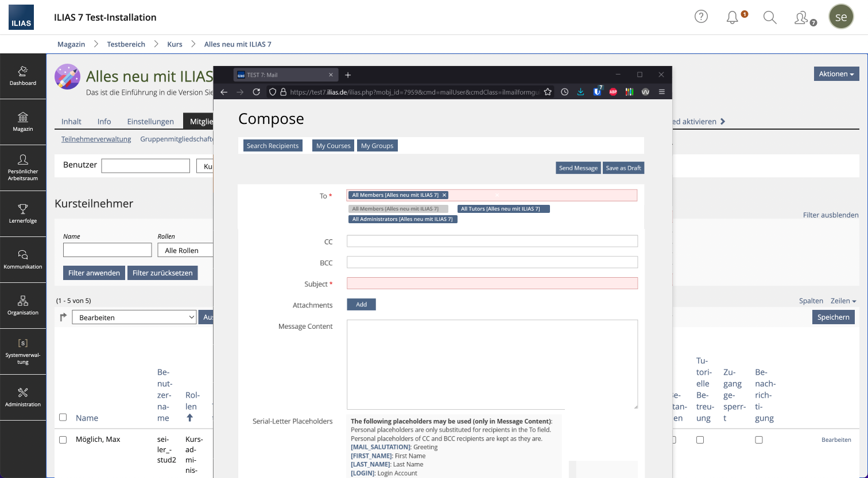Open Kommunikation in the left sidebar
This screenshot has height=478, width=868.
tap(23, 259)
